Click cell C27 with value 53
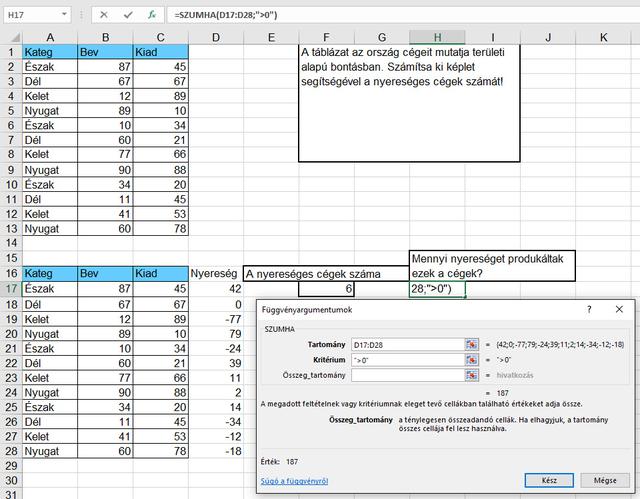640x499 pixels. (160, 437)
